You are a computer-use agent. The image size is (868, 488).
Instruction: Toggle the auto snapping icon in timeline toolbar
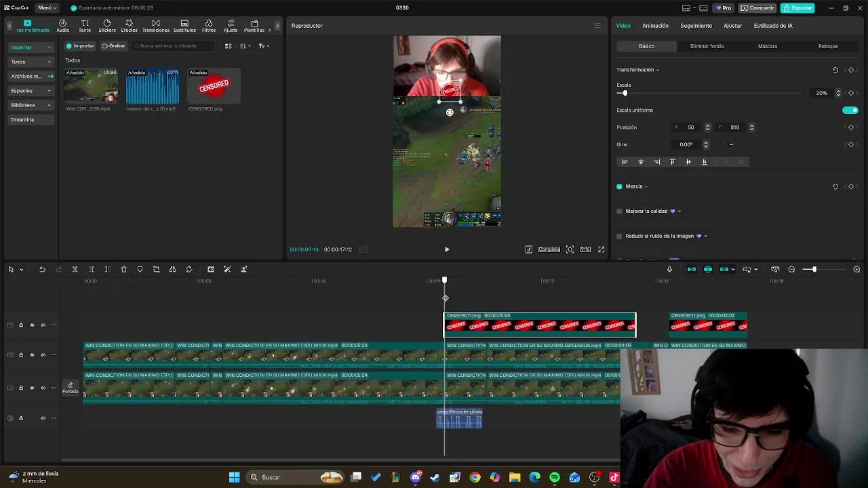[x=708, y=269]
